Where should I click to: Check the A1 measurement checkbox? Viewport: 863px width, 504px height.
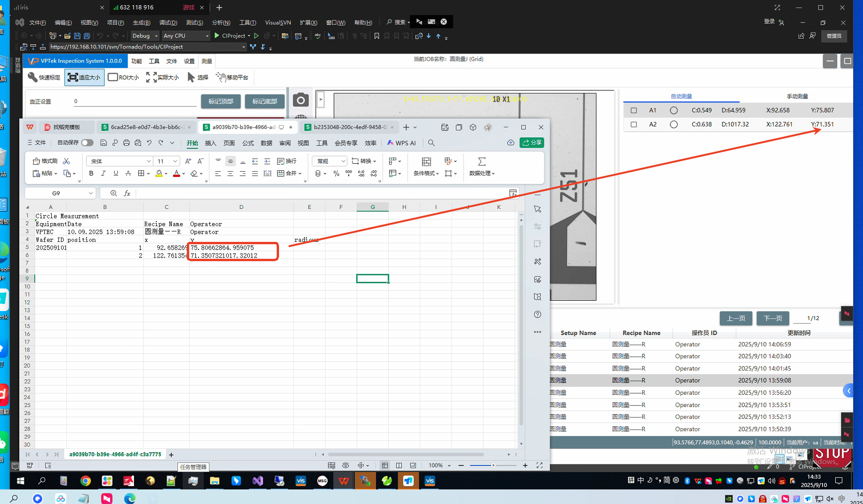634,110
